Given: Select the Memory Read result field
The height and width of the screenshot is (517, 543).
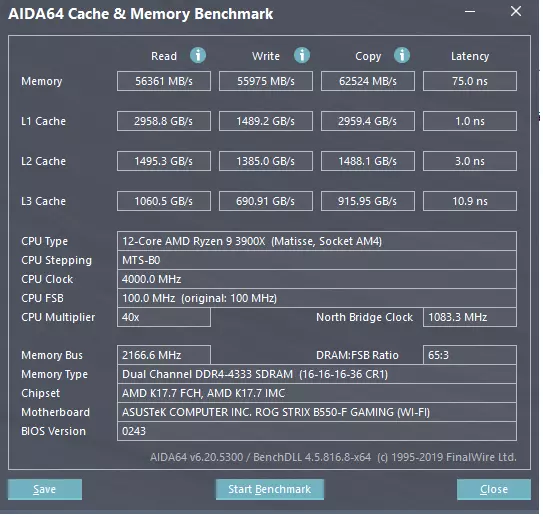Looking at the screenshot, I should [x=164, y=81].
